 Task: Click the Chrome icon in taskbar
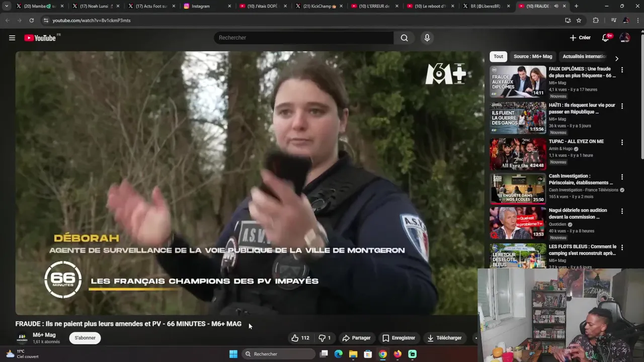(383, 354)
